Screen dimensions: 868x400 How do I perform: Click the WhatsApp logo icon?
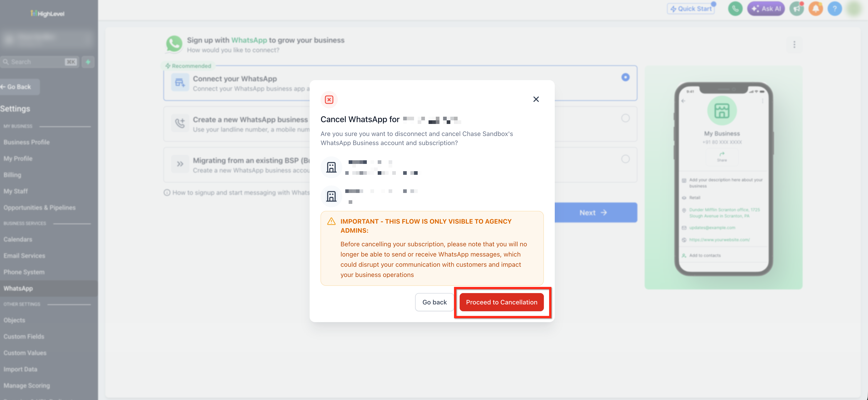tap(174, 44)
